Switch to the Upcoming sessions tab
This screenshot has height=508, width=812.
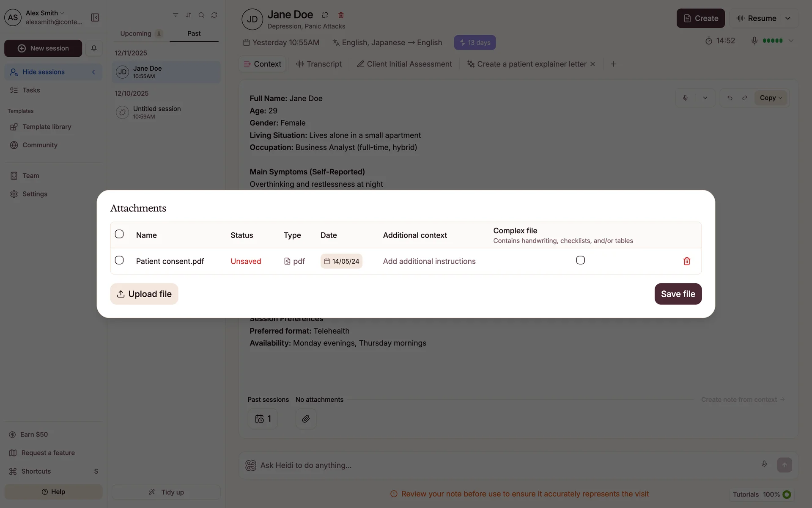pyautogui.click(x=136, y=33)
